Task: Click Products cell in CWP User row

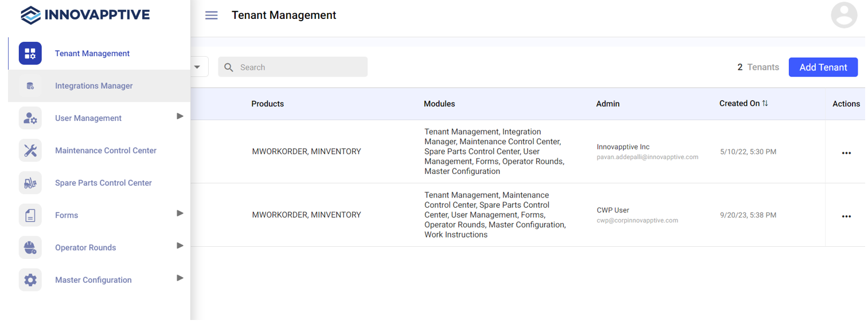Action: (307, 215)
